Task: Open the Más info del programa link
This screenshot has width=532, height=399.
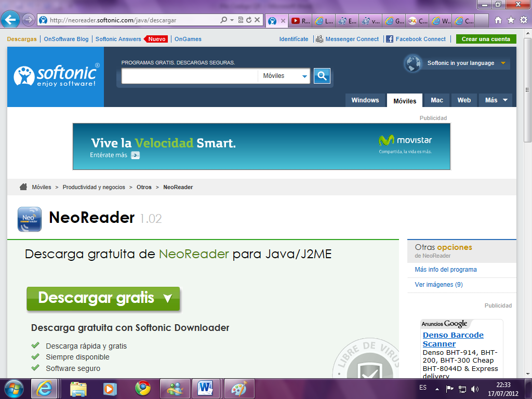Action: [x=445, y=270]
